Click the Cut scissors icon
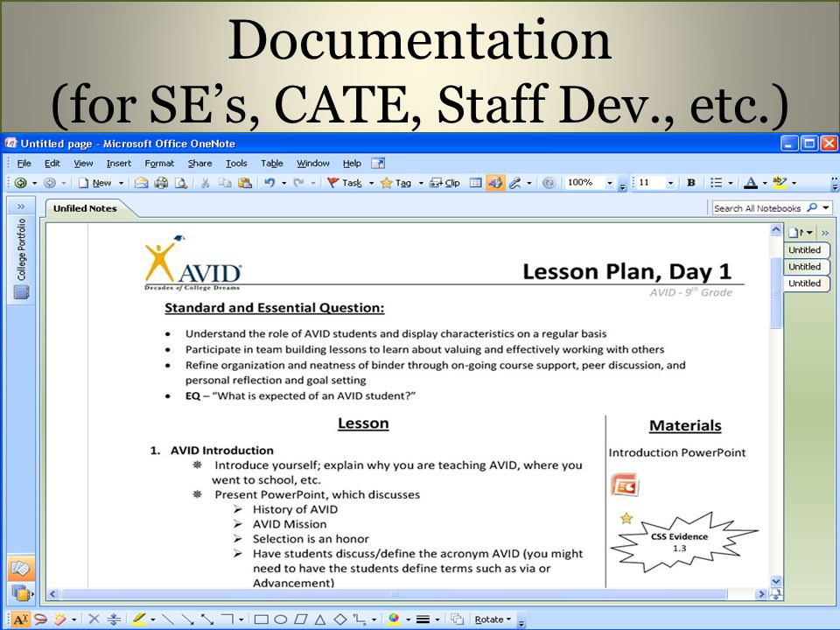The width and height of the screenshot is (840, 630). pyautogui.click(x=205, y=183)
